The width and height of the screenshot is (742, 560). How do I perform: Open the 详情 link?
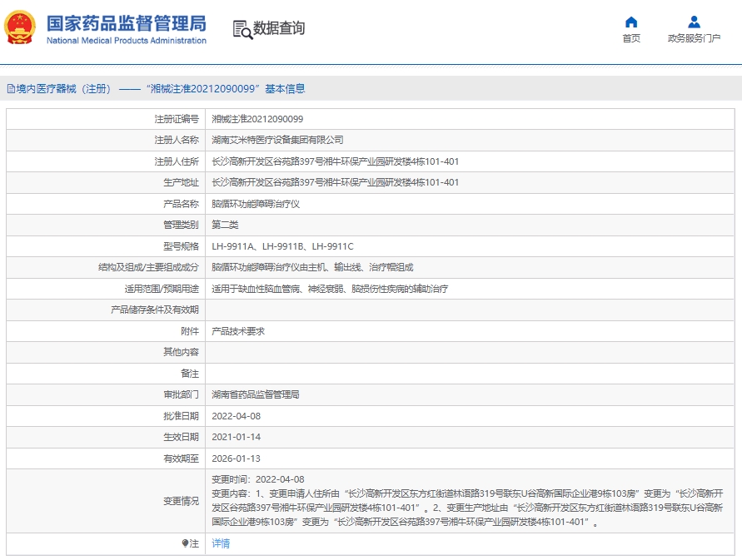[x=221, y=543]
